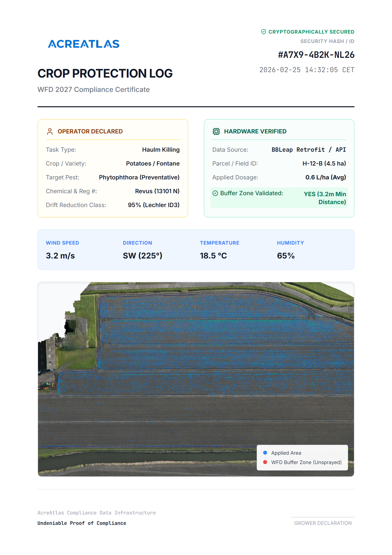Click the WFD 2027 Compliance Certificate subtitle

[94, 89]
